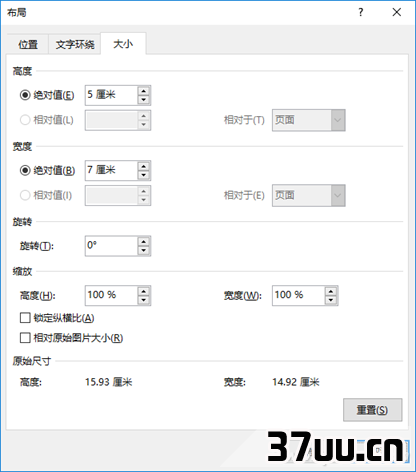Decrease scale height percent with down arrow

point(144,300)
